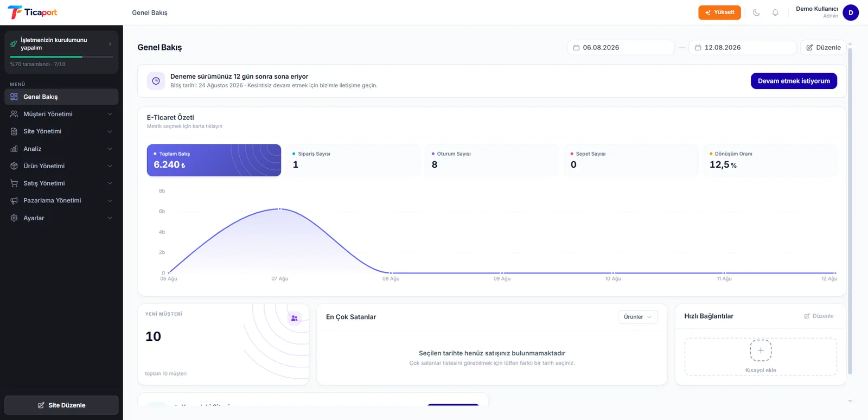The height and width of the screenshot is (420, 868).
Task: Toggle dark mode with the moon icon
Action: pyautogui.click(x=756, y=12)
